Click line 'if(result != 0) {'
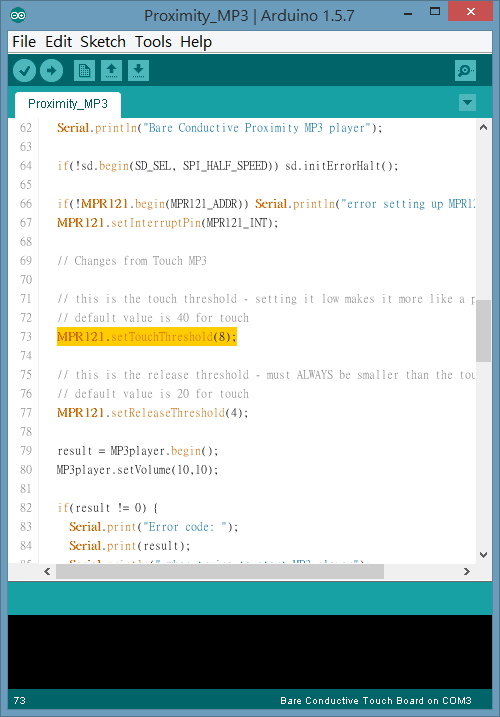Image resolution: width=500 pixels, height=717 pixels. click(x=108, y=508)
